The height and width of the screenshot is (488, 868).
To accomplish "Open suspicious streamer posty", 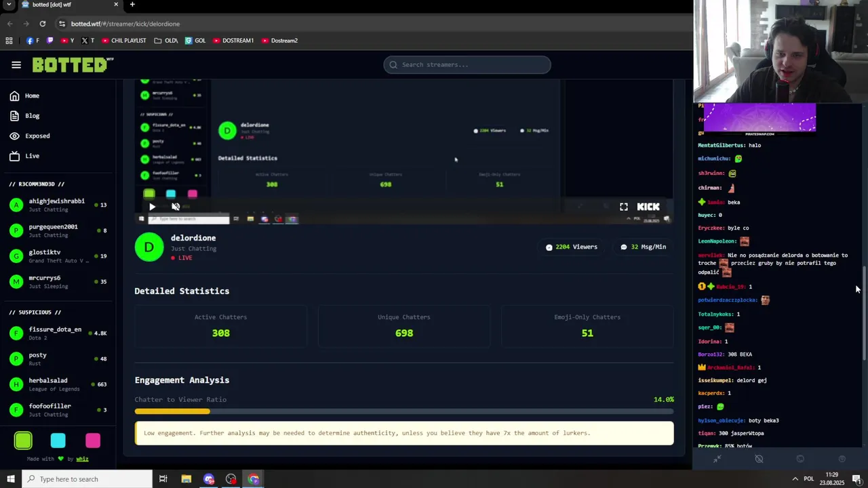I will coord(58,359).
